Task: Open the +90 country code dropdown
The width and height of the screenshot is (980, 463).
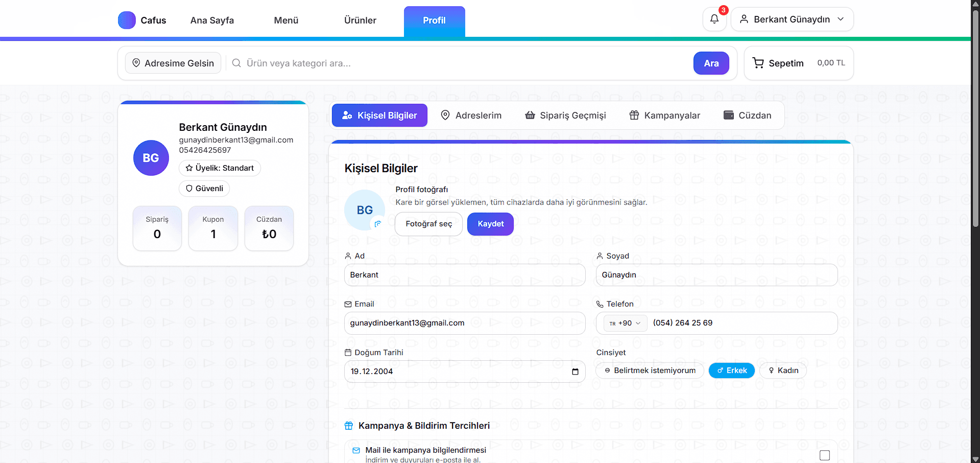Action: point(625,323)
